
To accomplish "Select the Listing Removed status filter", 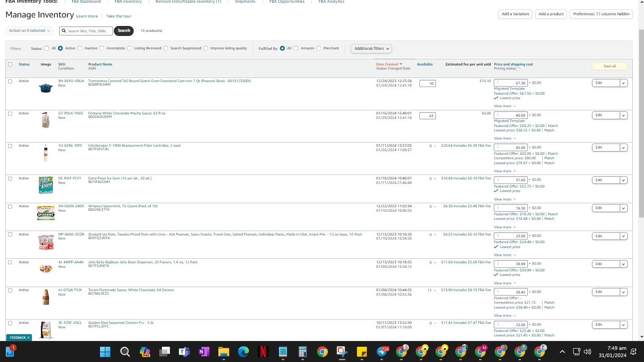I will (x=130, y=48).
